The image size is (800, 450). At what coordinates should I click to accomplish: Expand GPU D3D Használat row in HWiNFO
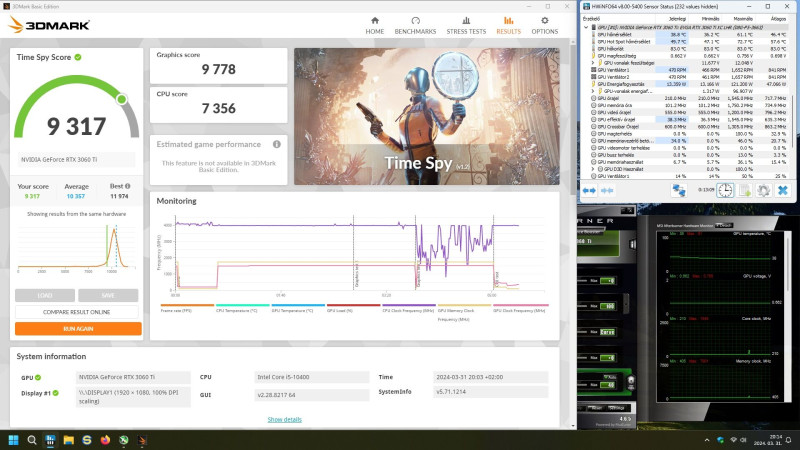point(592,169)
